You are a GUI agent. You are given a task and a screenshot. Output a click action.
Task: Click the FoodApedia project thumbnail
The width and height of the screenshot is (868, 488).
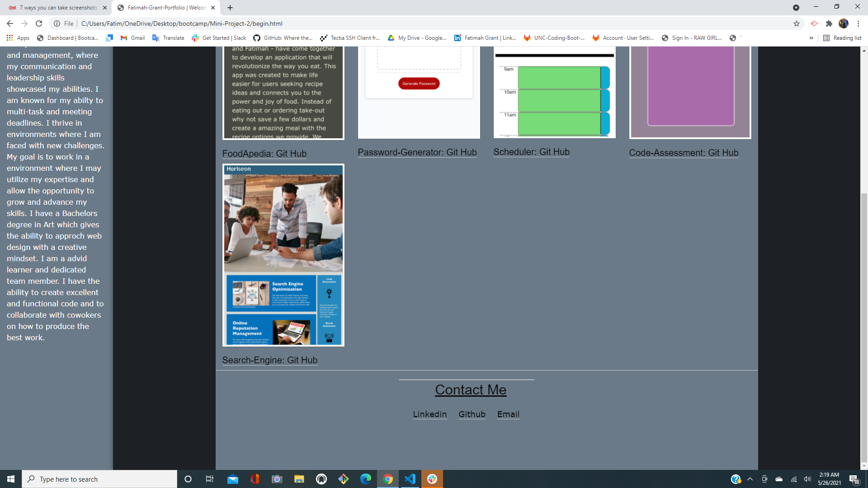click(283, 93)
